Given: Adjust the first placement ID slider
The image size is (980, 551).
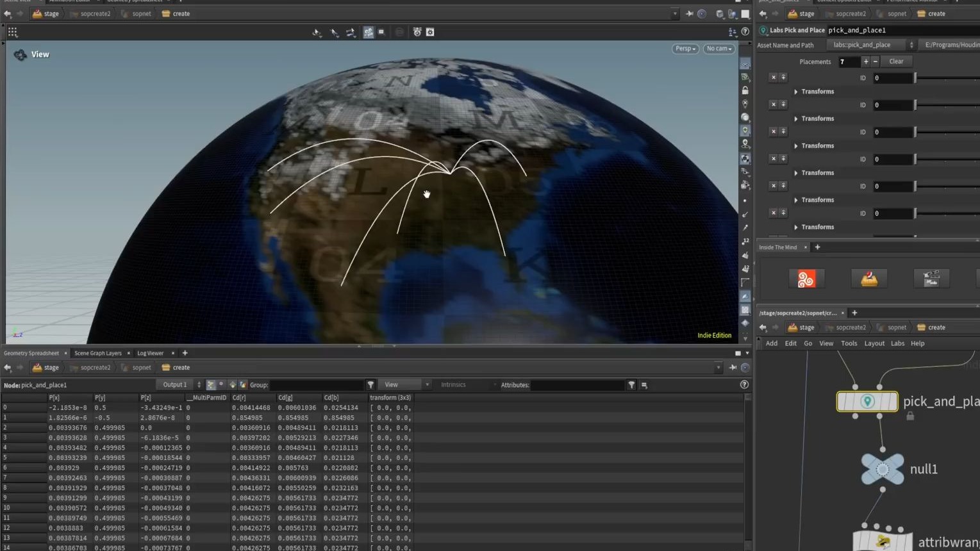Looking at the screenshot, I should point(947,78).
